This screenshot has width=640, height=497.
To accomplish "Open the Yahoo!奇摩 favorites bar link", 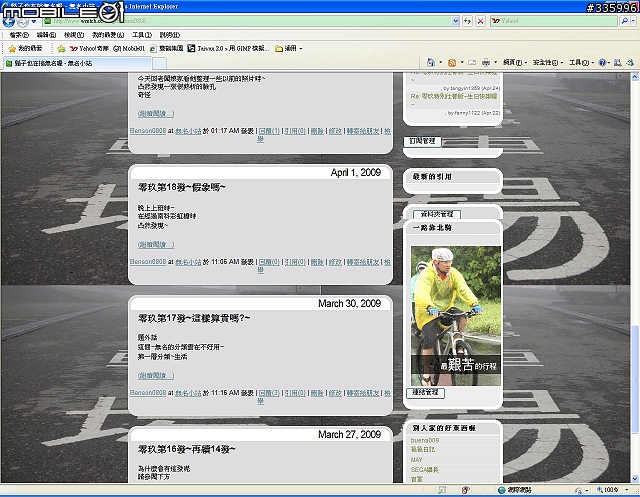I will point(89,49).
